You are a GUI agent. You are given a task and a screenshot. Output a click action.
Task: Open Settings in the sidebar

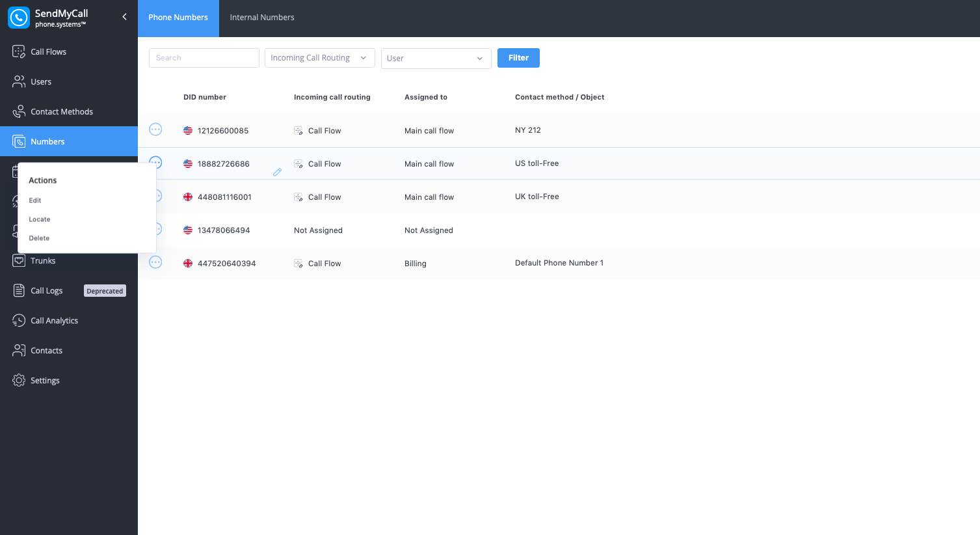coord(69,381)
